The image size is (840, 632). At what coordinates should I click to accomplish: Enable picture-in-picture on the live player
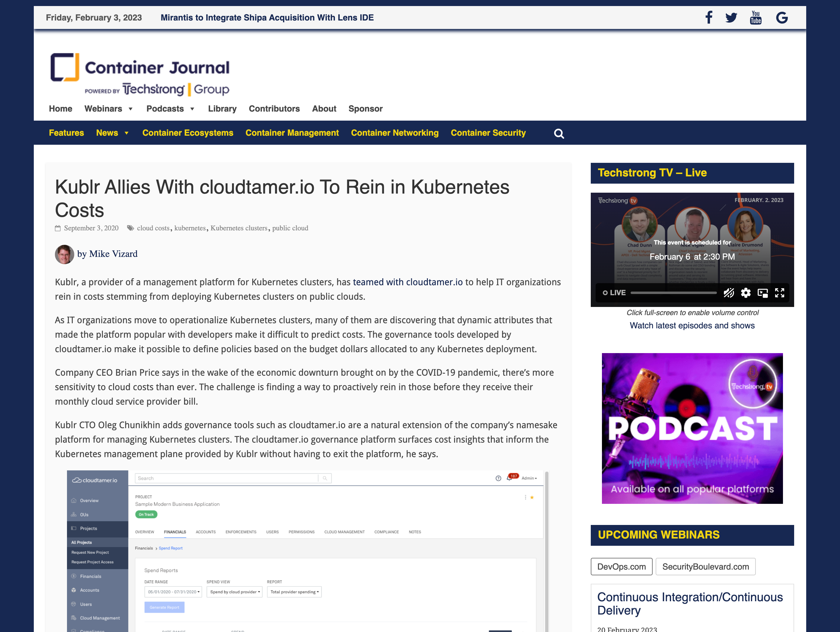[762, 293]
